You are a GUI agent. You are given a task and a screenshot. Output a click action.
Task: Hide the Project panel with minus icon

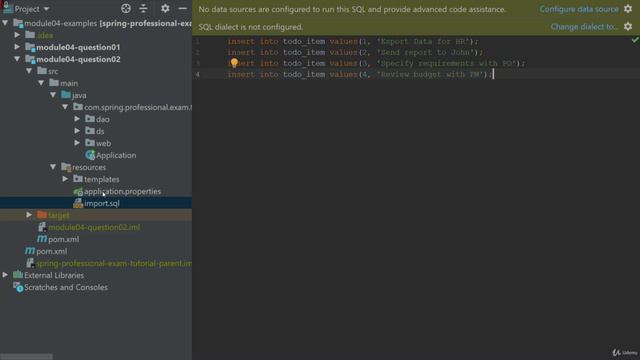tap(182, 8)
